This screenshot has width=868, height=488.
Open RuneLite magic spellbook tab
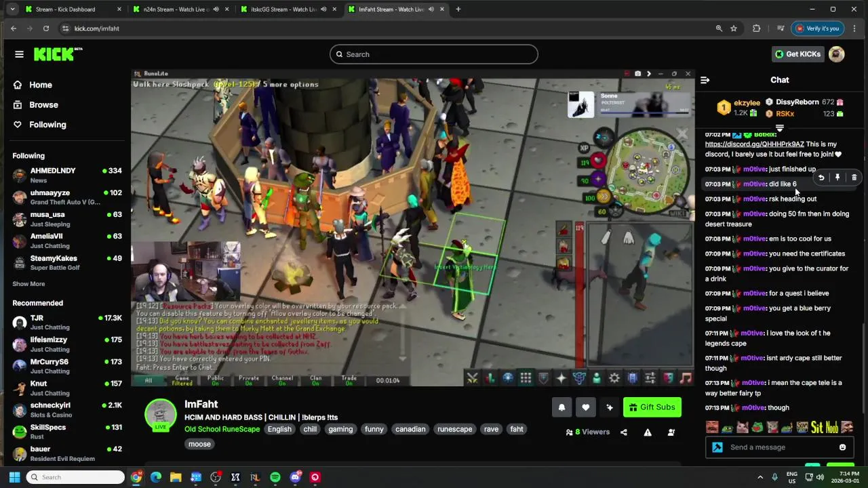click(x=579, y=378)
